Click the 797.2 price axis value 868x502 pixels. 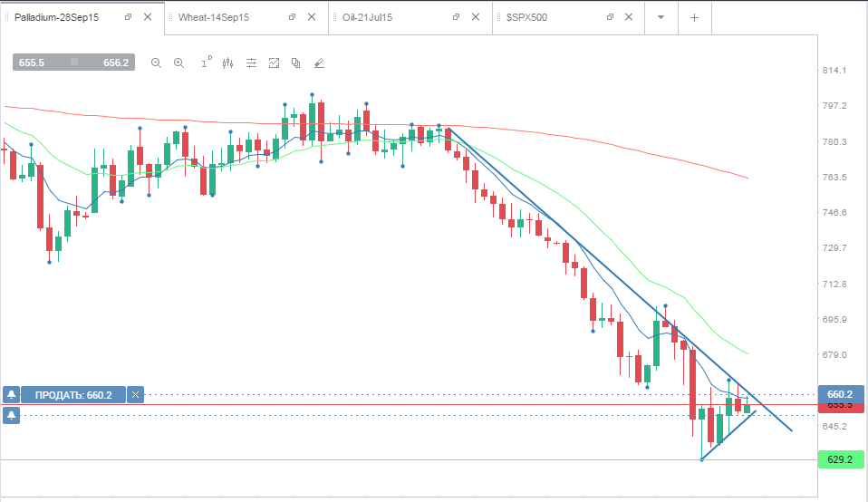click(834, 106)
